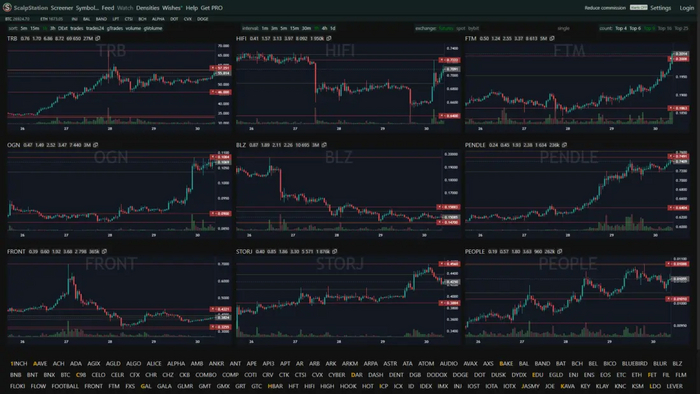The image size is (700, 394).
Task: Click the ScalpStation logo icon
Action: (x=7, y=7)
